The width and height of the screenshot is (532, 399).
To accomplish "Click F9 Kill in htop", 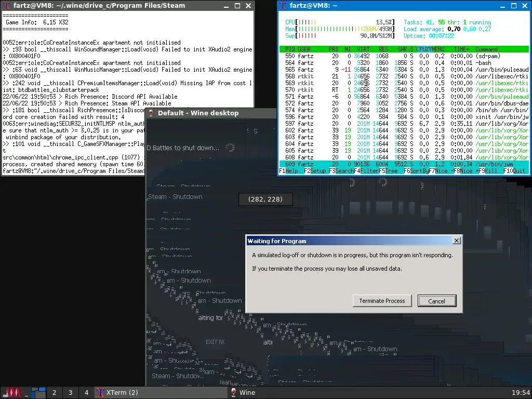I will pyautogui.click(x=488, y=171).
